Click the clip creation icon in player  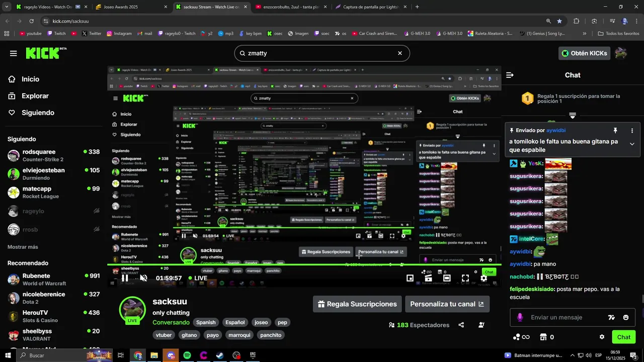[x=428, y=278]
